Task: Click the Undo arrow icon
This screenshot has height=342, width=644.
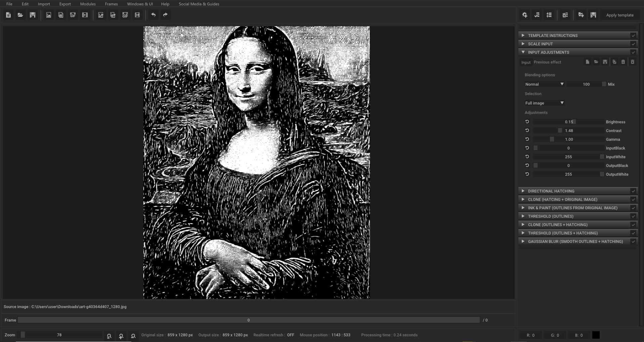Action: [154, 15]
